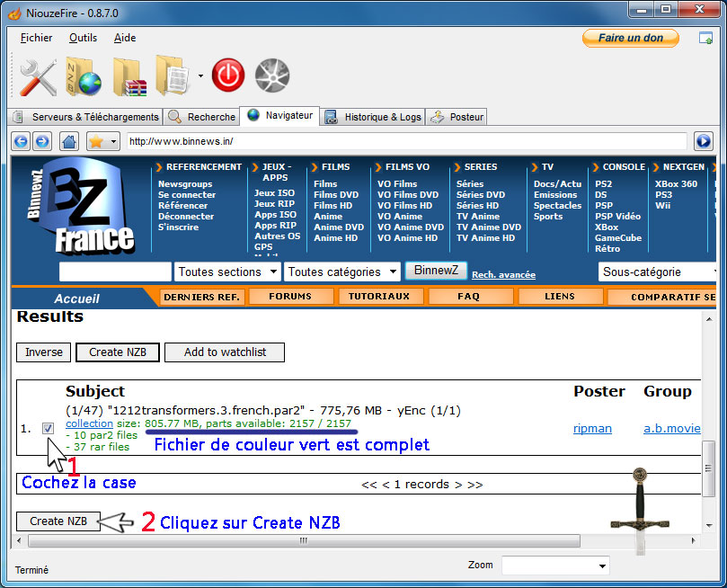Open the DERNIERS REF. section
727x588 pixels.
pyautogui.click(x=201, y=297)
